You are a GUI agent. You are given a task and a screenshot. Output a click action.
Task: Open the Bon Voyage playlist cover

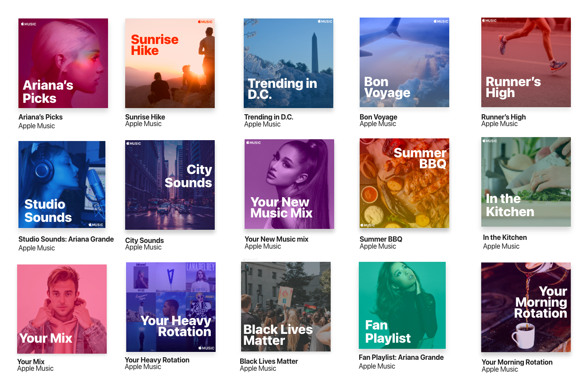pos(404,62)
